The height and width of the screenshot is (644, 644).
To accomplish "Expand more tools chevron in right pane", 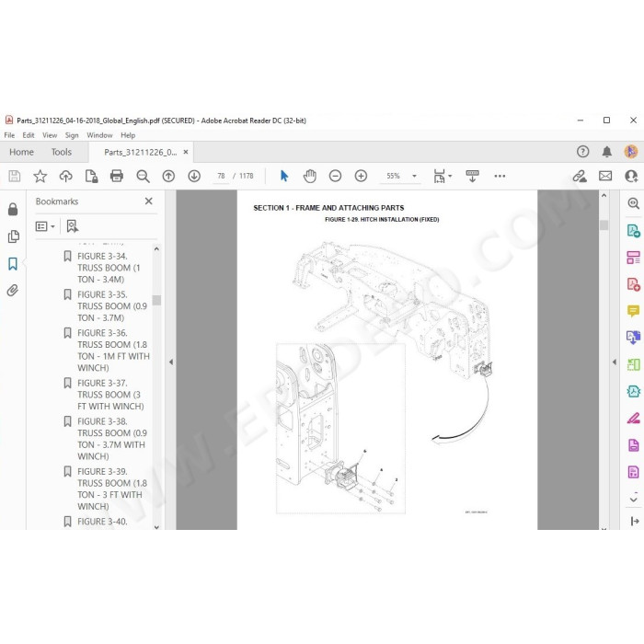I will 633,499.
